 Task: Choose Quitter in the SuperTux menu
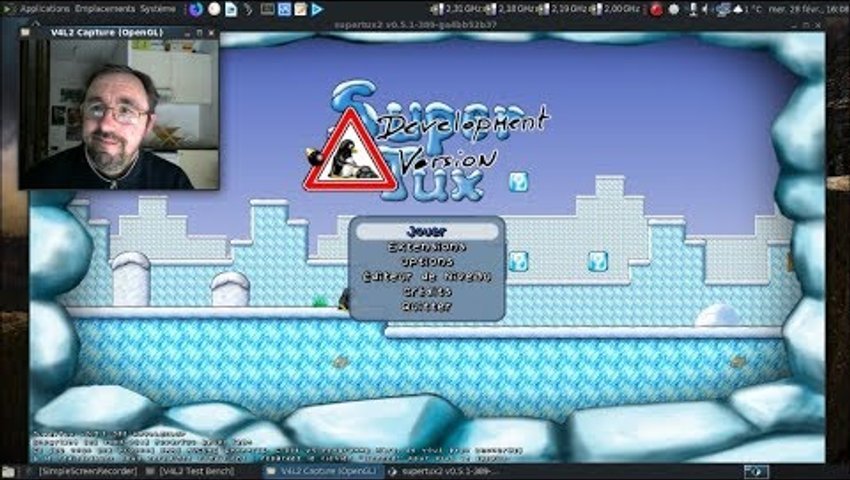coord(427,306)
